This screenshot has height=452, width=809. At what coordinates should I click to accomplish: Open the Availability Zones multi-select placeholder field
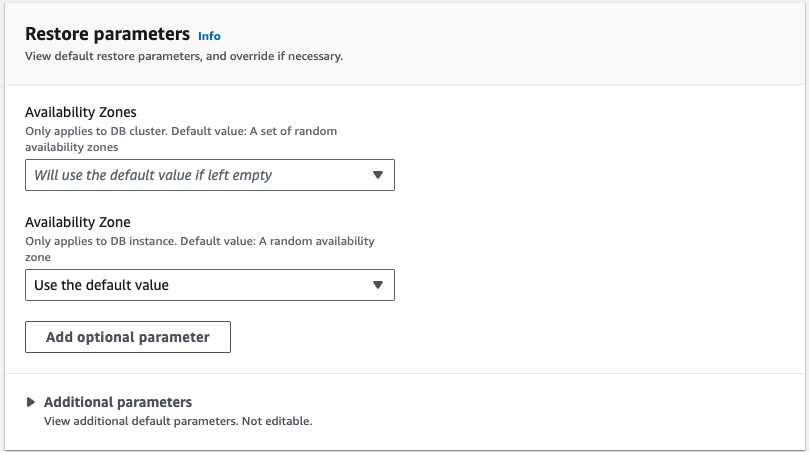coord(209,175)
